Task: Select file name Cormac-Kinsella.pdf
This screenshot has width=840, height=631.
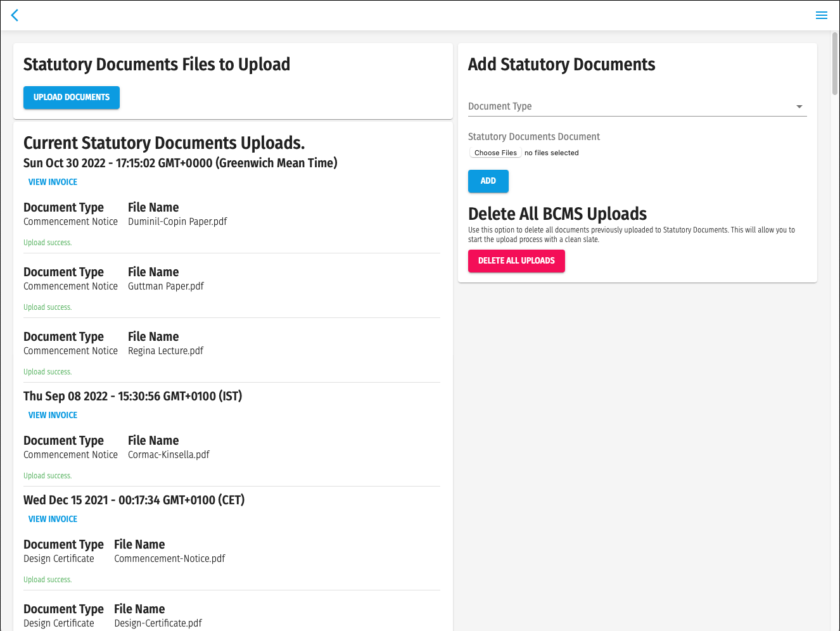Action: [169, 455]
